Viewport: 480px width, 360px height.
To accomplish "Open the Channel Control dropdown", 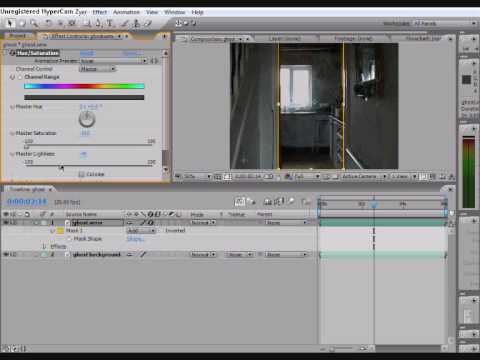I will coord(97,69).
